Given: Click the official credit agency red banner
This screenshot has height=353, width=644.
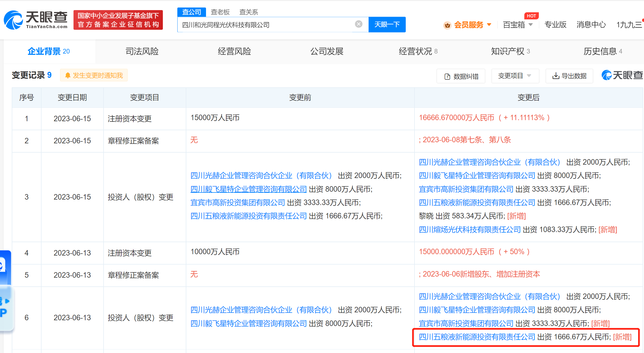Looking at the screenshot, I should click(x=118, y=20).
